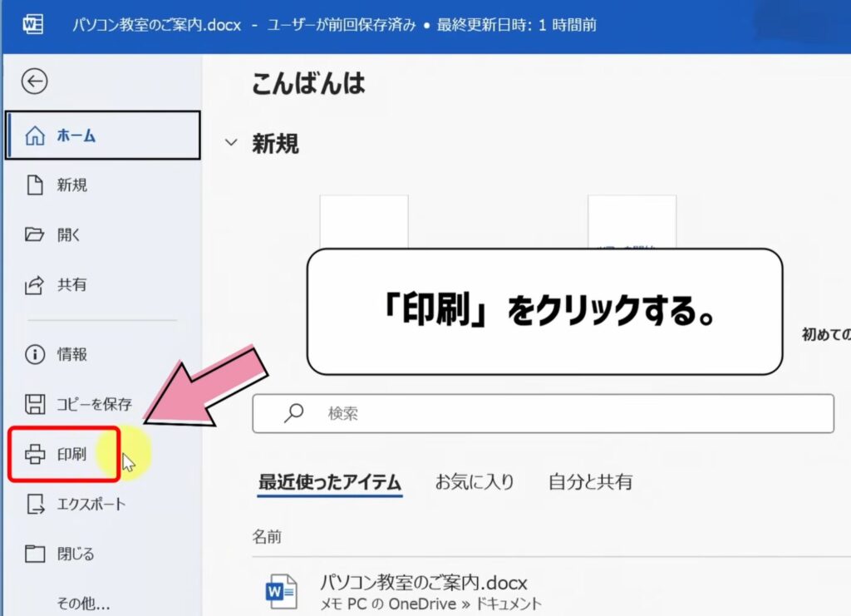The height and width of the screenshot is (616, 851).
Task: Click the 開く (Open) folder icon
Action: click(x=36, y=235)
